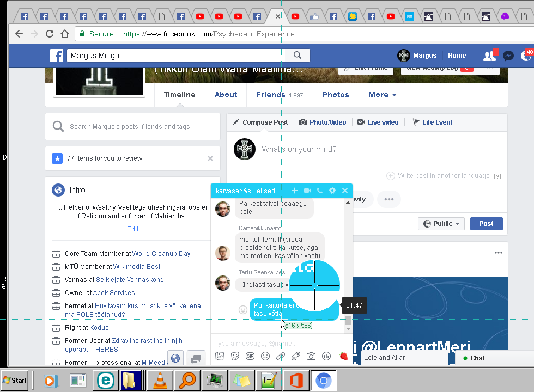The image size is (534, 392).
Task: Add people to chat with plus icon
Action: pos(295,191)
